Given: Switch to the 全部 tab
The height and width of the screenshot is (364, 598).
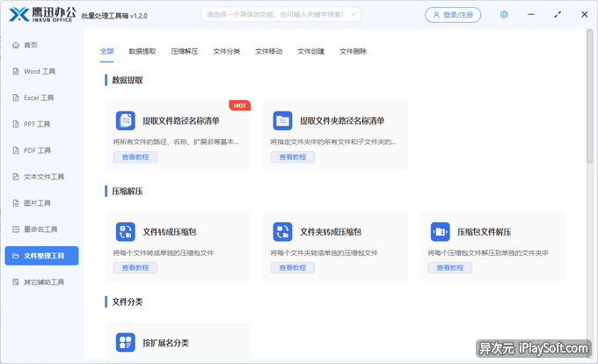Looking at the screenshot, I should [106, 51].
